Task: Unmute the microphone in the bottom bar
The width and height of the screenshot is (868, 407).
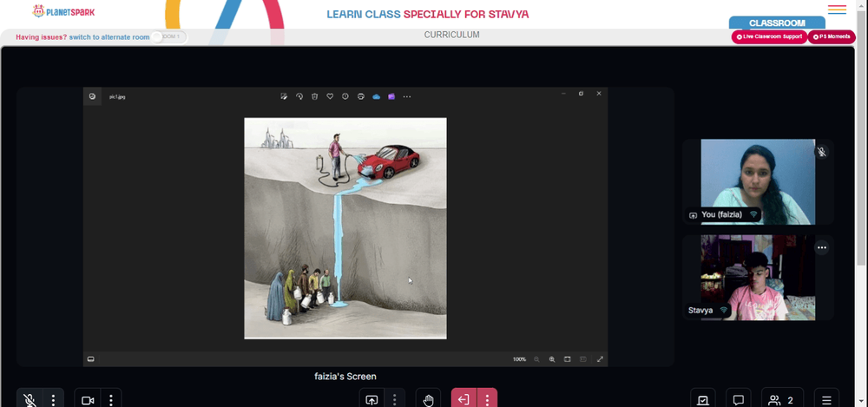Action: (x=30, y=400)
